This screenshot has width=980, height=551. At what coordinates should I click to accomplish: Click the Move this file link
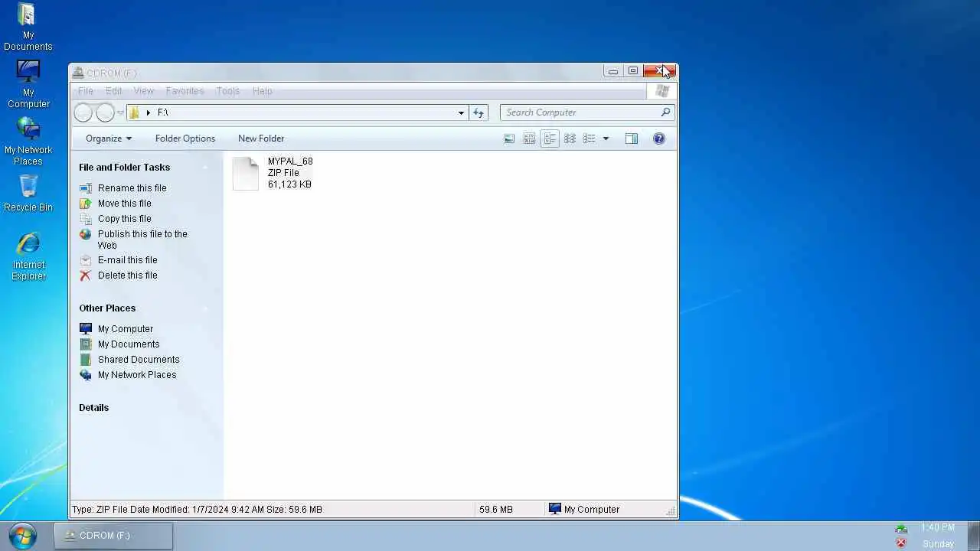pyautogui.click(x=125, y=204)
